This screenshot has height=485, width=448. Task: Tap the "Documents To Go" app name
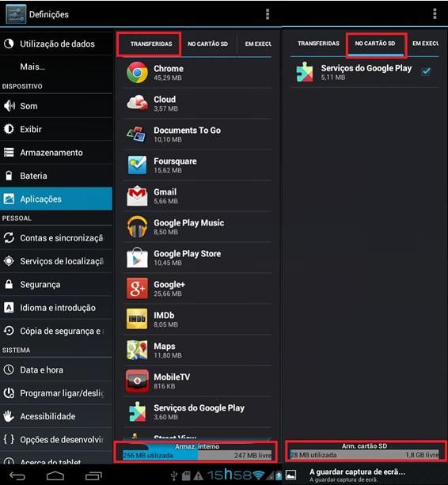(x=187, y=131)
